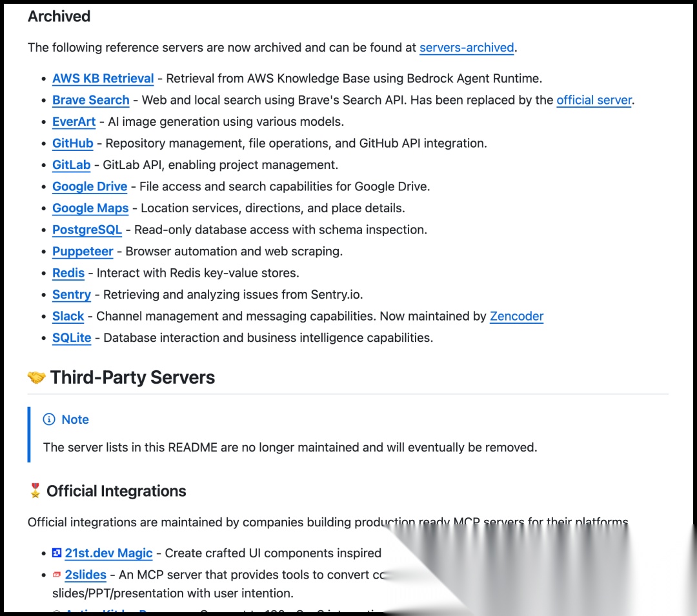Open the GitLab archived server link

click(x=71, y=164)
